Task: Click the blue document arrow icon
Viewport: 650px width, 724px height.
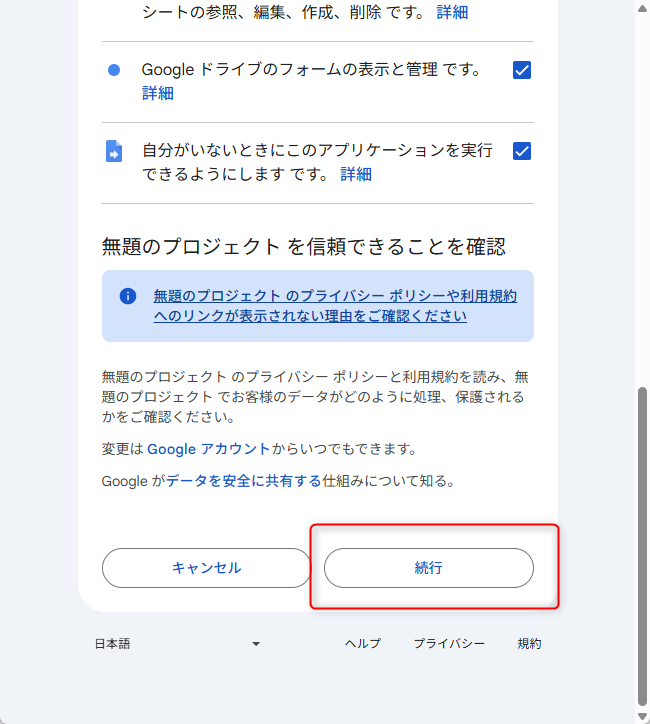Action: click(114, 152)
